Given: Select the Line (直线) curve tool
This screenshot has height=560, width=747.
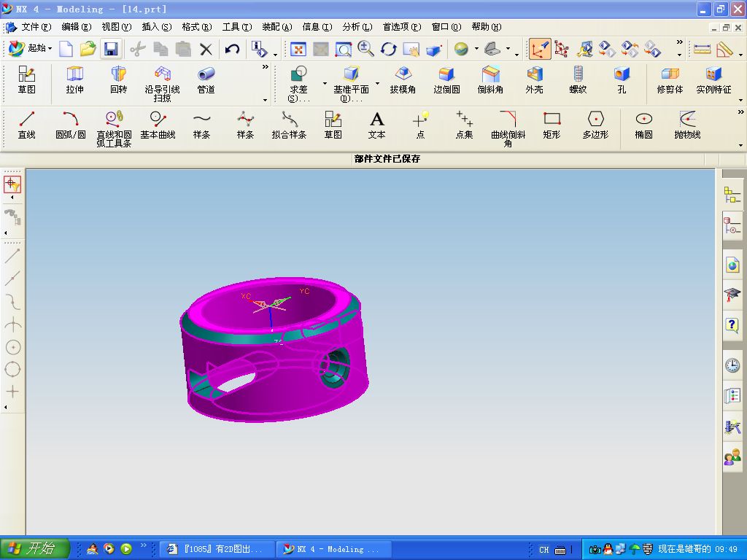Looking at the screenshot, I should point(27,125).
